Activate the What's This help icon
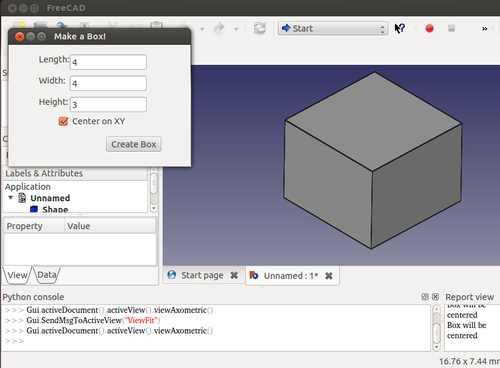This screenshot has height=368, width=500. click(x=400, y=28)
